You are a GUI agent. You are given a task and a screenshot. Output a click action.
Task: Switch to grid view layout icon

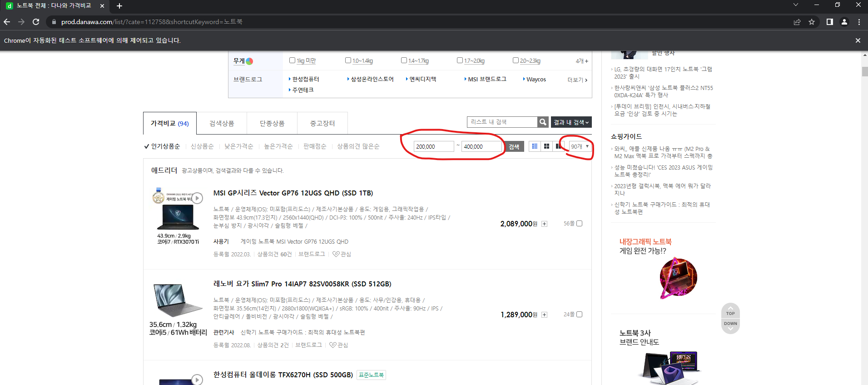546,146
